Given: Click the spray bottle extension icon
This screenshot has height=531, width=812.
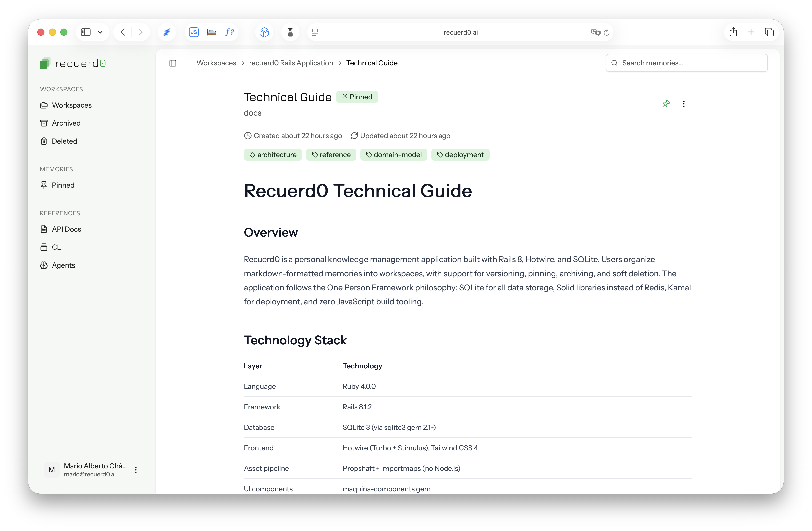Looking at the screenshot, I should (x=290, y=32).
